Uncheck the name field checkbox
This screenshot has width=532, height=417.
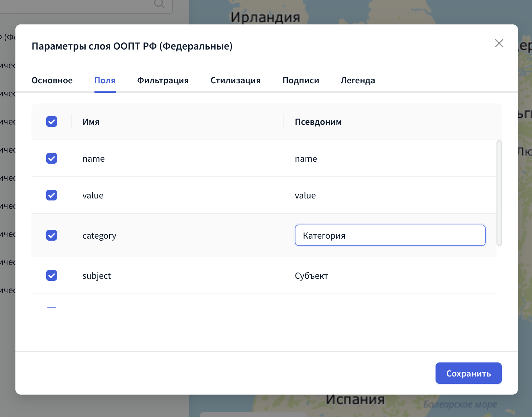(x=52, y=158)
